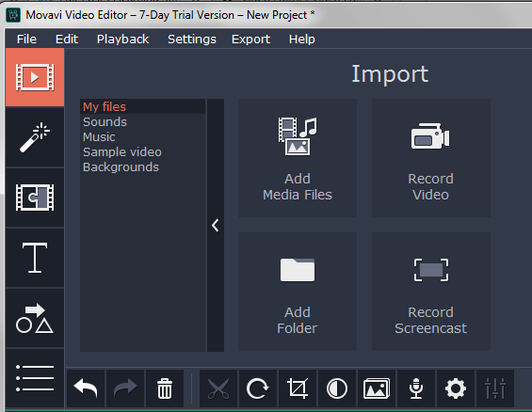The width and height of the screenshot is (532, 412).
Task: Open the Transitions tab
Action: pyautogui.click(x=35, y=198)
